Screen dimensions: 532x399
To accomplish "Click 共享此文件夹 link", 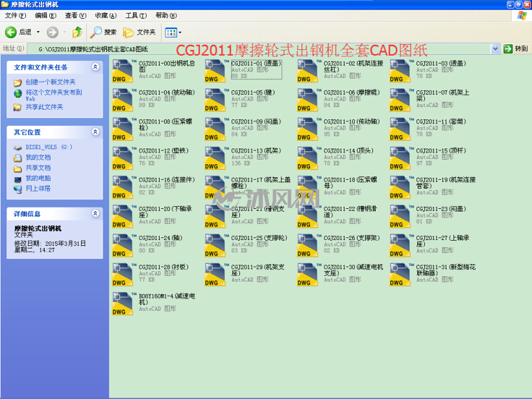I will [45, 107].
